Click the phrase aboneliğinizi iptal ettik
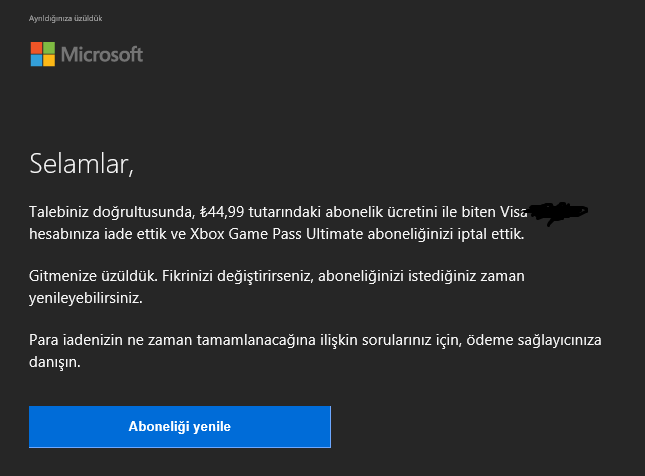Image resolution: width=645 pixels, height=476 pixels. [x=446, y=234]
